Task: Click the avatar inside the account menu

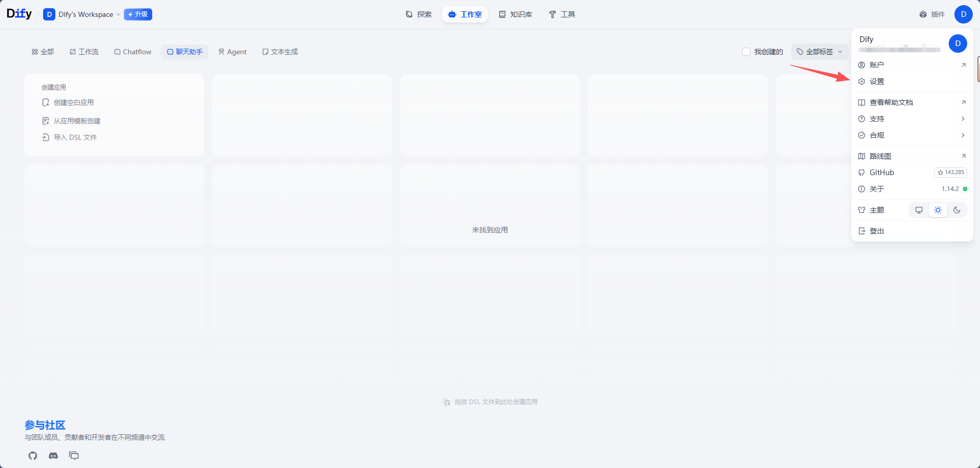Action: click(x=958, y=44)
